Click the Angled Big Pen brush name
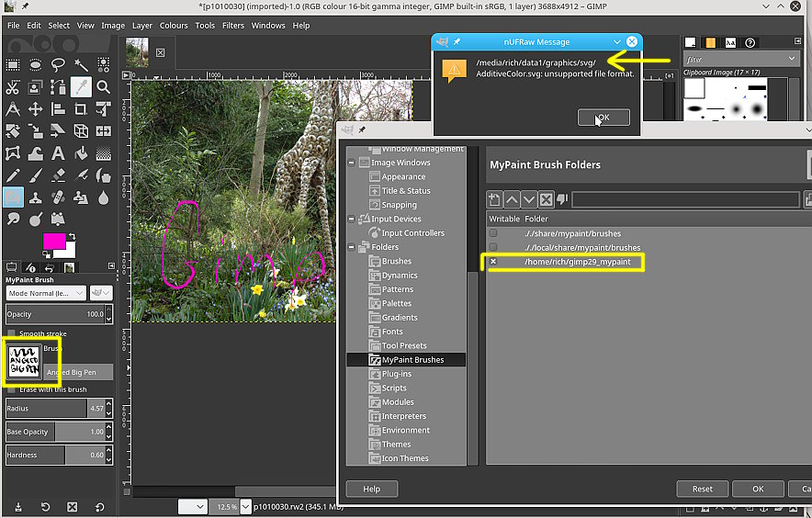812x518 pixels. 78,372
